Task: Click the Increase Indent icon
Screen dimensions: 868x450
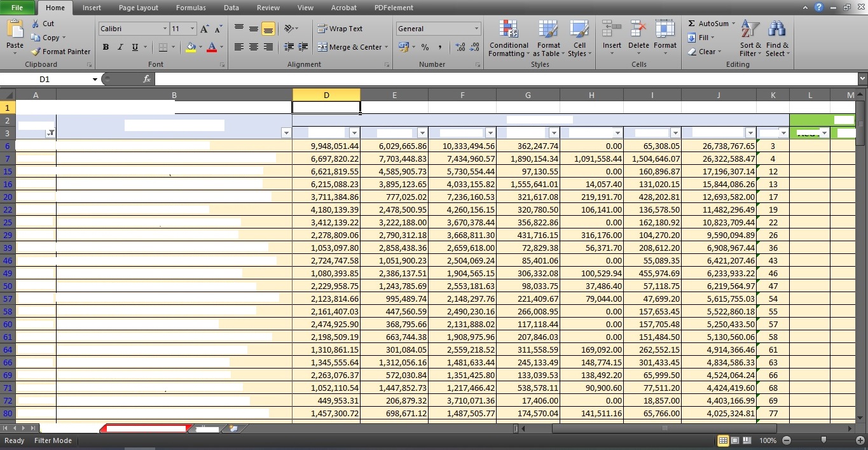Action: coord(303,47)
